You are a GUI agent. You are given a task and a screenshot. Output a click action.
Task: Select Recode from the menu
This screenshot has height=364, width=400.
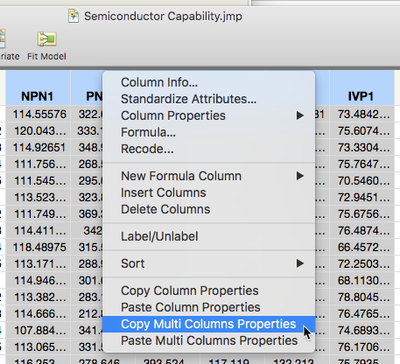(x=147, y=149)
